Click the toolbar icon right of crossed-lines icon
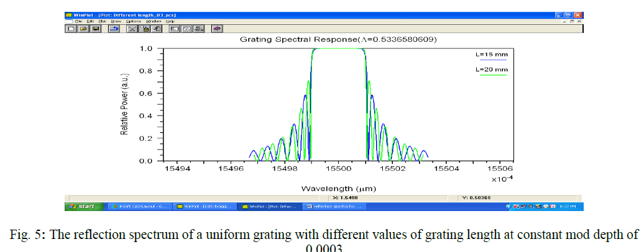The height and width of the screenshot is (252, 644). pos(145,29)
